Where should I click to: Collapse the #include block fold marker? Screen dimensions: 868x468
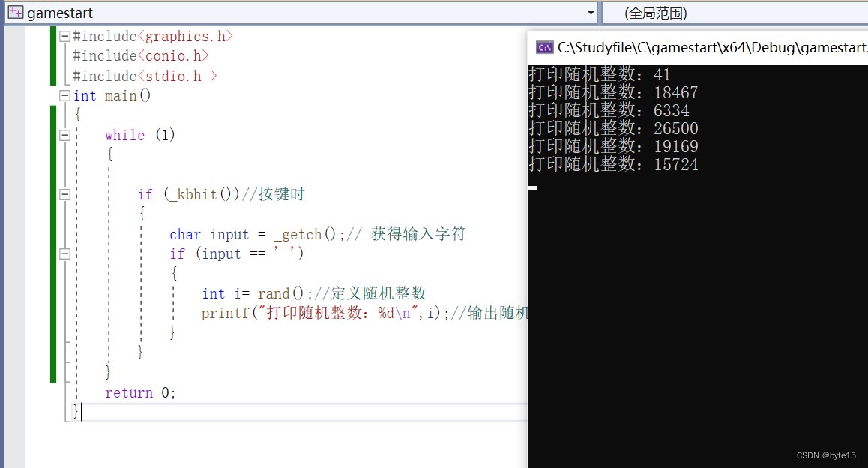click(64, 37)
